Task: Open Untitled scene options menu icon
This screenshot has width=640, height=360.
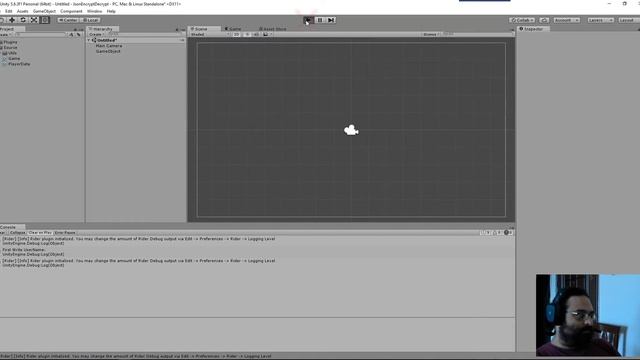Action: pyautogui.click(x=182, y=40)
